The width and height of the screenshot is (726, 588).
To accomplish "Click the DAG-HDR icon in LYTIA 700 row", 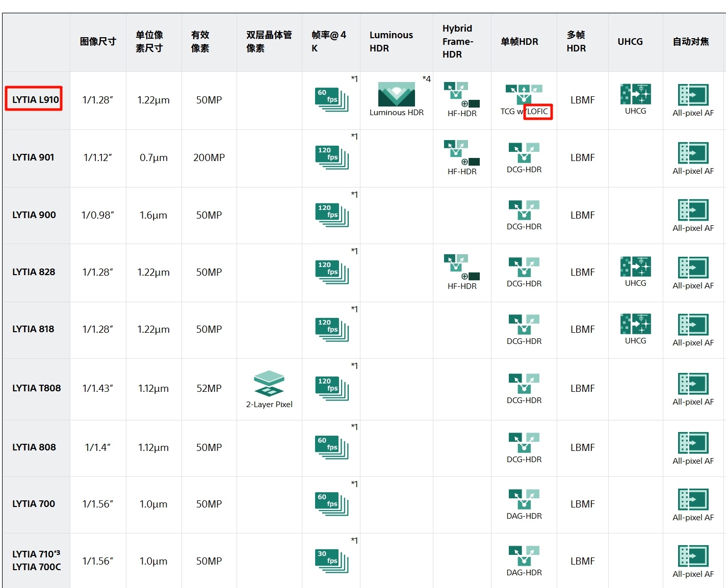I will point(524,499).
